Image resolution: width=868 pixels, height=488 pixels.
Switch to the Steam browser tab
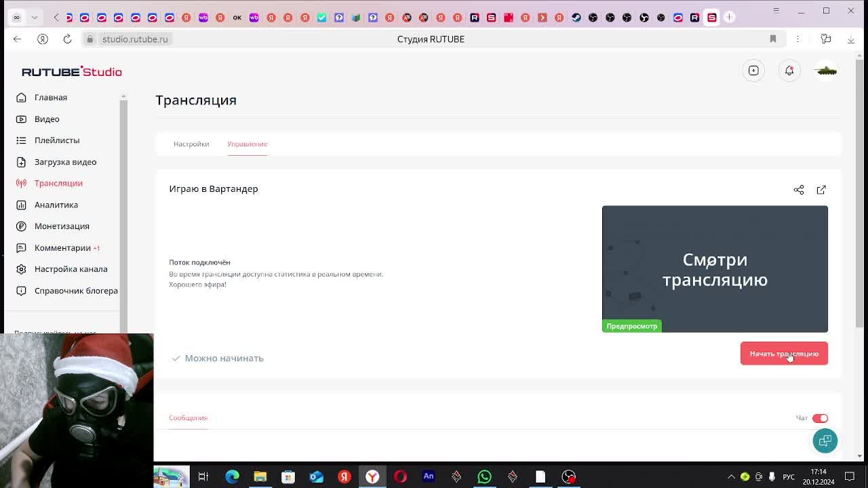576,17
